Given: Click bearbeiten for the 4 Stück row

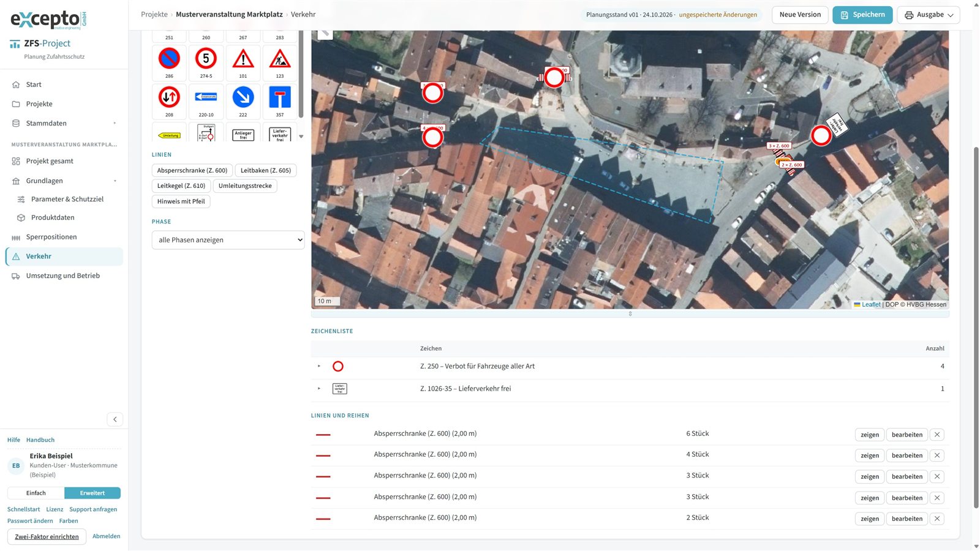Looking at the screenshot, I should (907, 455).
